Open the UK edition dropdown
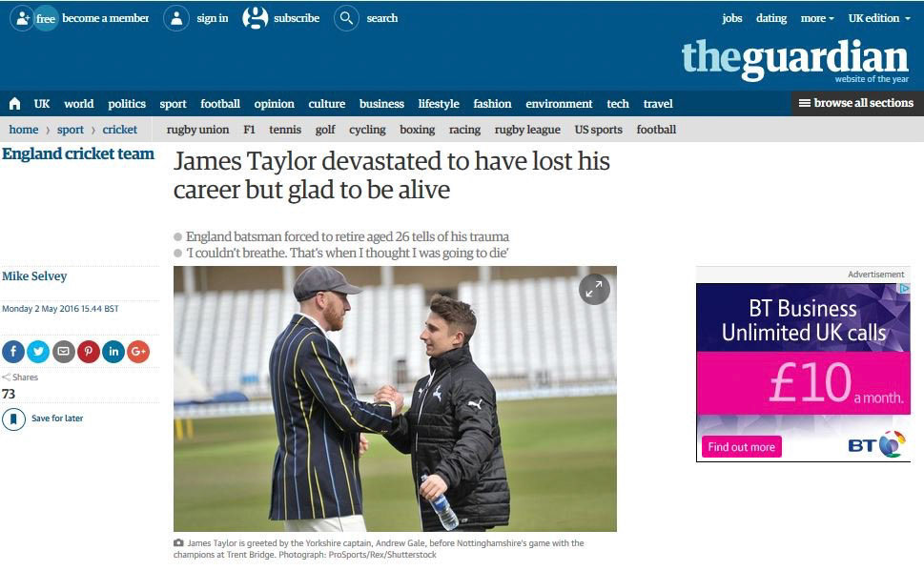Viewport: 924px width, 571px height. (879, 18)
